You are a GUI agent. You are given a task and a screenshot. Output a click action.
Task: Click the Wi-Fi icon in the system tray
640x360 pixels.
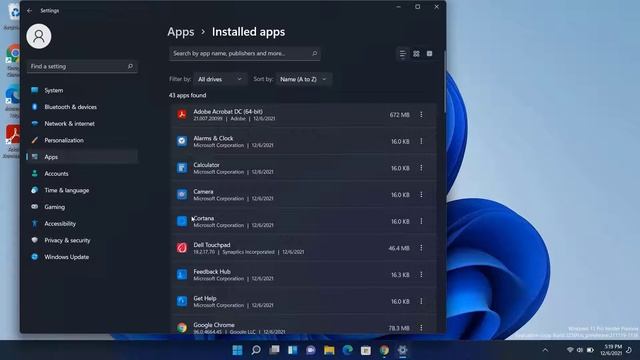coord(570,350)
